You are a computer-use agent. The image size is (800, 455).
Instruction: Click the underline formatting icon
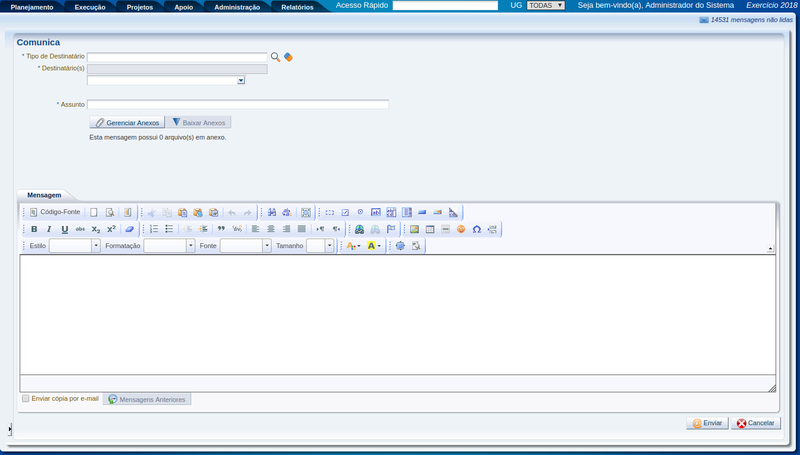pyautogui.click(x=65, y=229)
